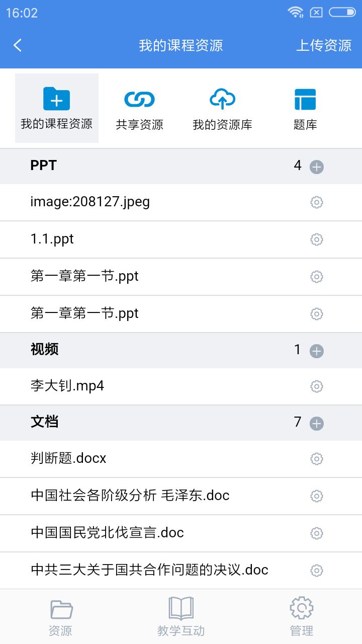Screen dimensions: 362x644
Task: Switch to 教学互动 bottom tab
Action: point(181,617)
